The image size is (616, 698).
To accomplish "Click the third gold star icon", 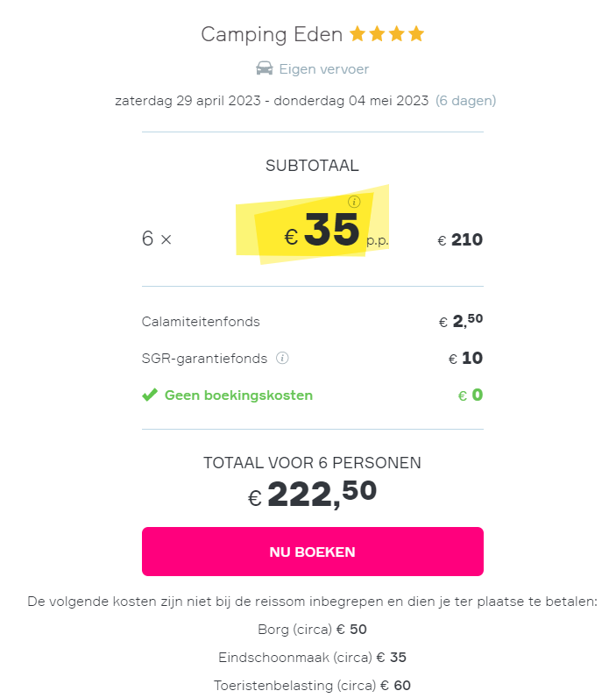I will (397, 34).
